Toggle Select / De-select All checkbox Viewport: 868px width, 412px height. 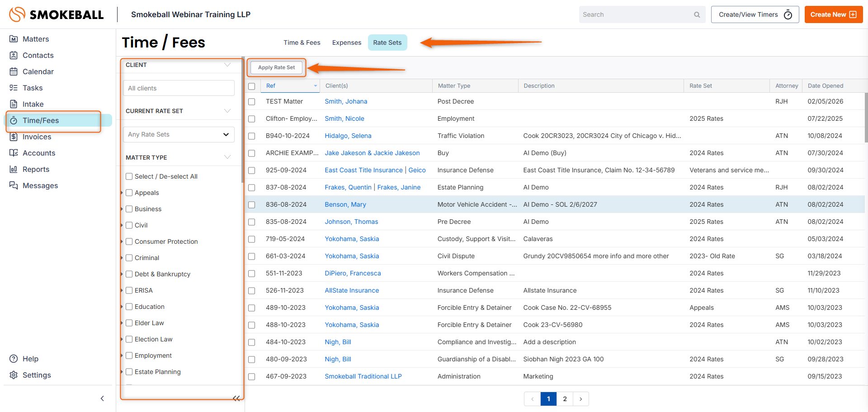click(x=129, y=176)
